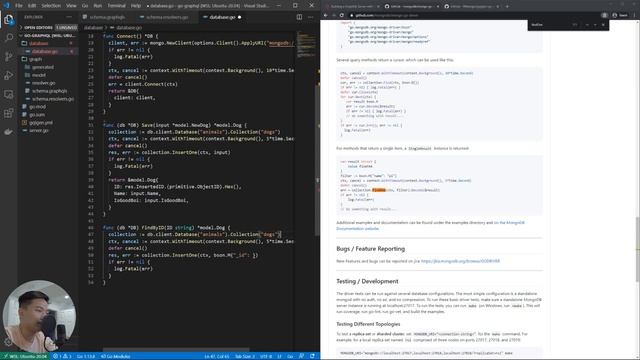Viewport: 640px width, 360px height.
Task: Switch to the schema.resolvers.go editor tab
Action: tap(167, 17)
